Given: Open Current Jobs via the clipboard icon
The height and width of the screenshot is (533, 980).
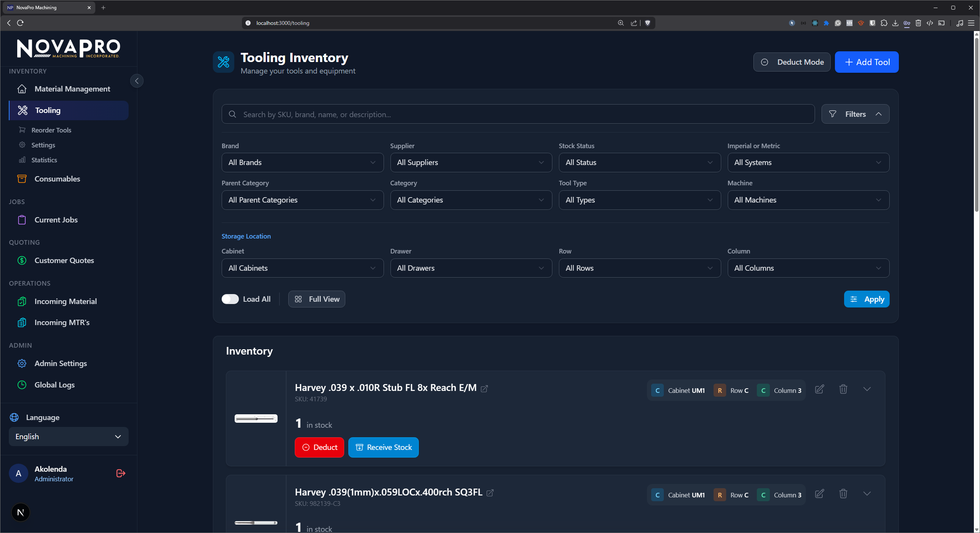Looking at the screenshot, I should pos(22,220).
